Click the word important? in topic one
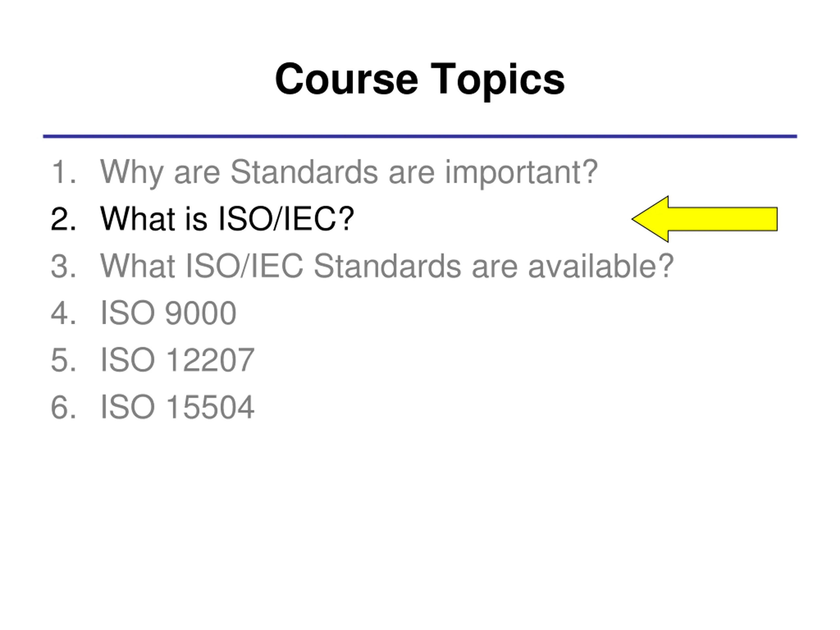This screenshot has width=840, height=630. (x=522, y=174)
